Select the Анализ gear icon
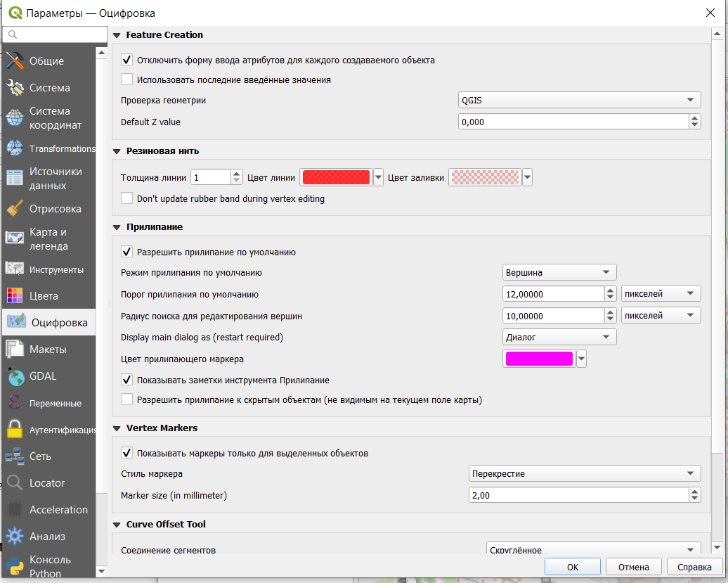Viewport: 728px width, 583px height. (x=14, y=536)
